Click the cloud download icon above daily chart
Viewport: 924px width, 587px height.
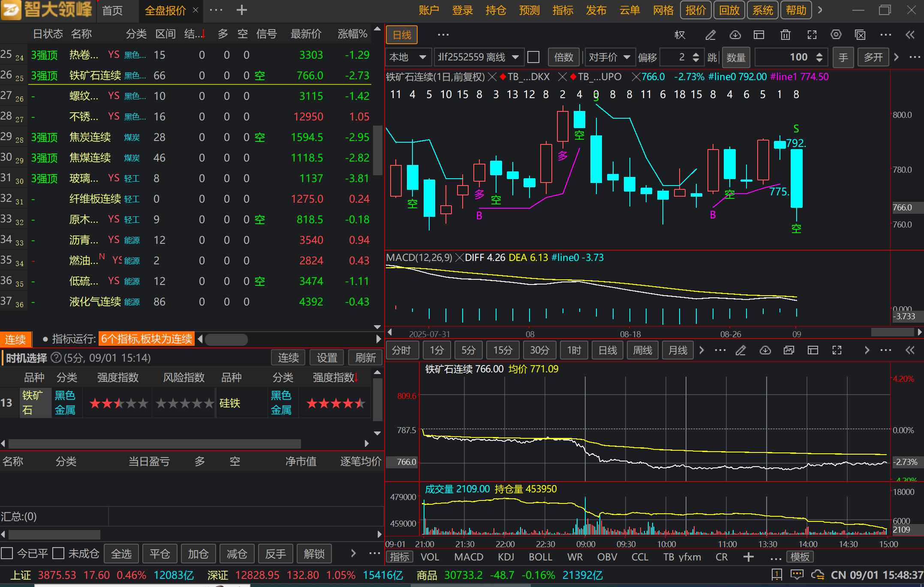(735, 35)
